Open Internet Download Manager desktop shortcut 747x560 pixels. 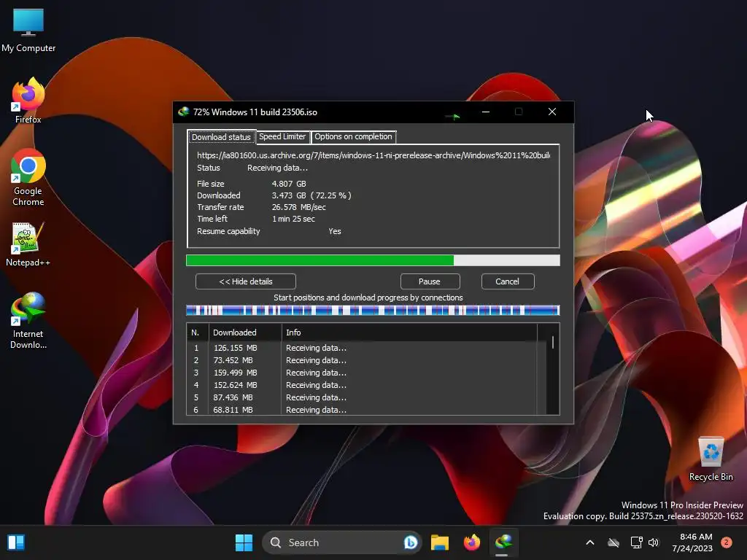coord(28,321)
